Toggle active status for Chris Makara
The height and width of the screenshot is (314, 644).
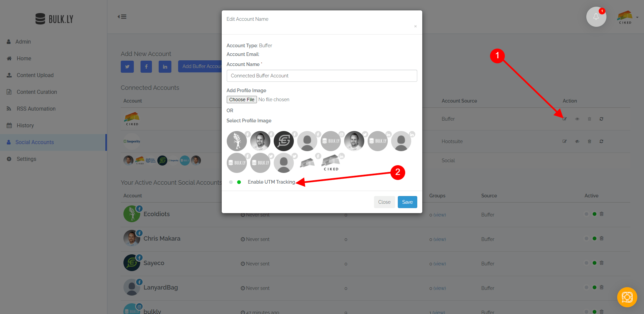click(590, 239)
